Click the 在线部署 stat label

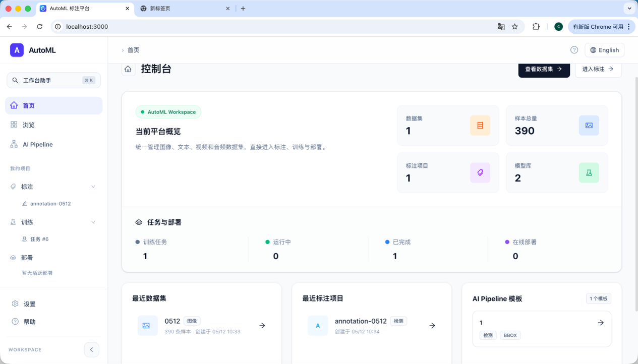pyautogui.click(x=525, y=242)
